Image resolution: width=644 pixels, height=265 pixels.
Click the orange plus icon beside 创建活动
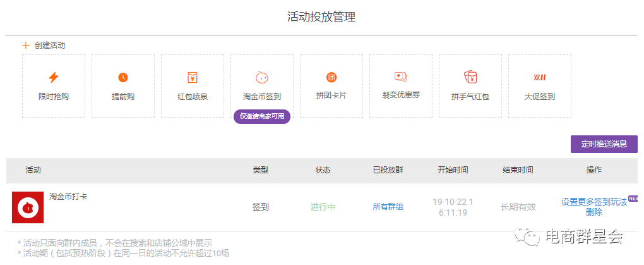[26, 46]
